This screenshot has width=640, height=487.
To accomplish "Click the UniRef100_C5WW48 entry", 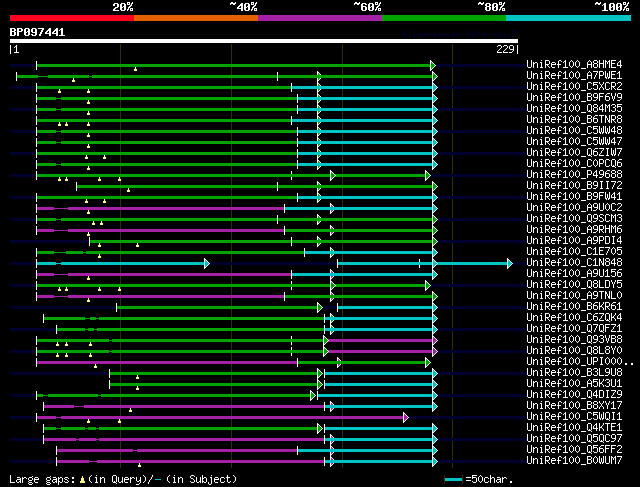I will [574, 131].
